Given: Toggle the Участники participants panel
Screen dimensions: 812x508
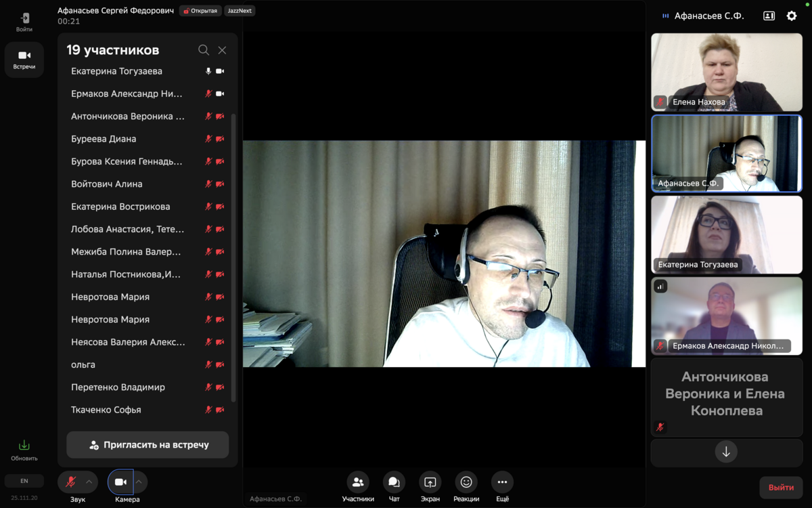Looking at the screenshot, I should pos(358,482).
